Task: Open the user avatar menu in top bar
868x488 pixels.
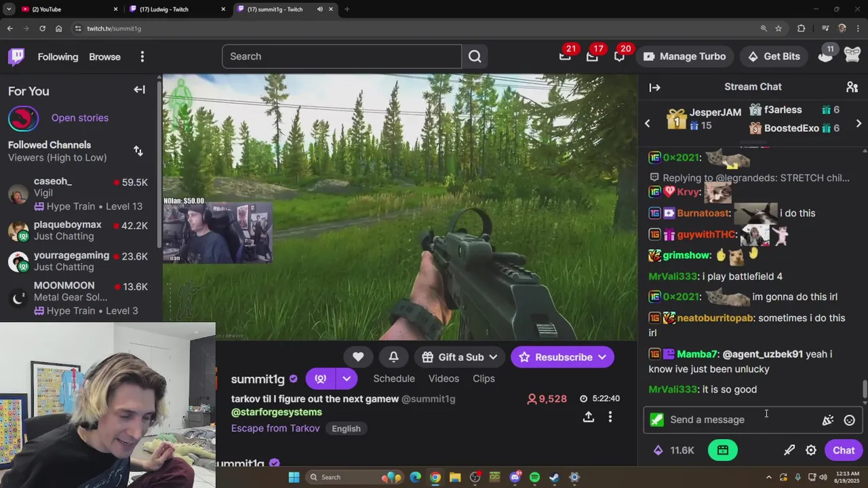Action: pyautogui.click(x=852, y=56)
